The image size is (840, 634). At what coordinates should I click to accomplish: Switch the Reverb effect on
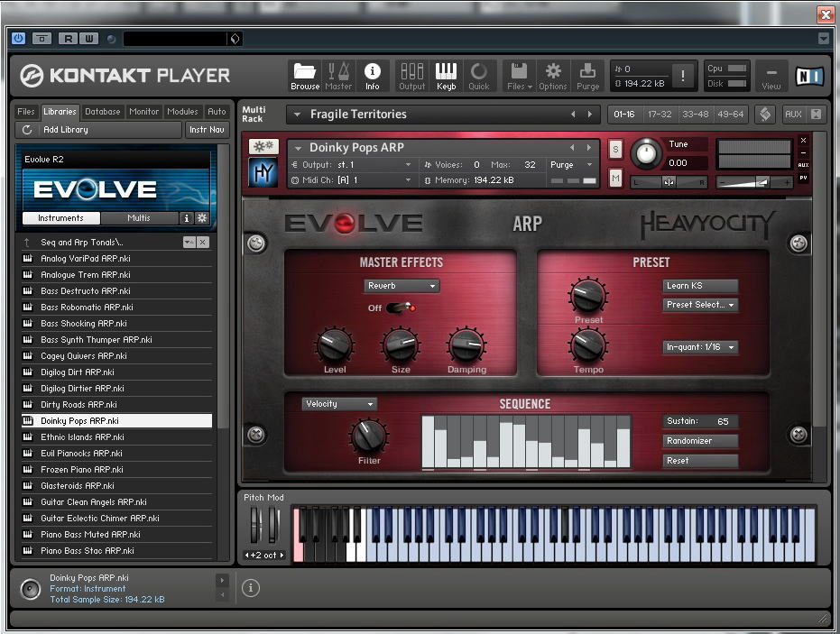coord(402,308)
